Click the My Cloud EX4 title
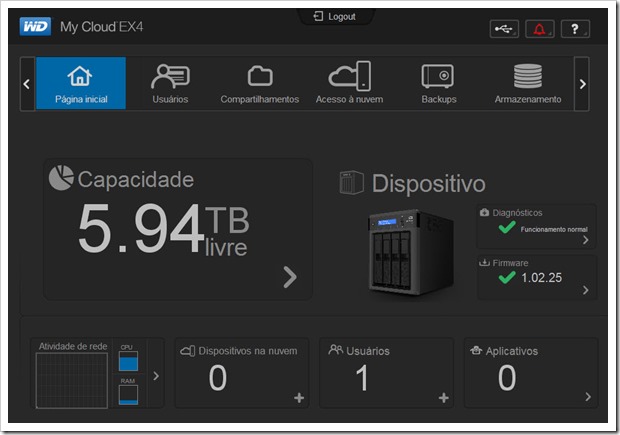The image size is (620, 435). coord(102,27)
